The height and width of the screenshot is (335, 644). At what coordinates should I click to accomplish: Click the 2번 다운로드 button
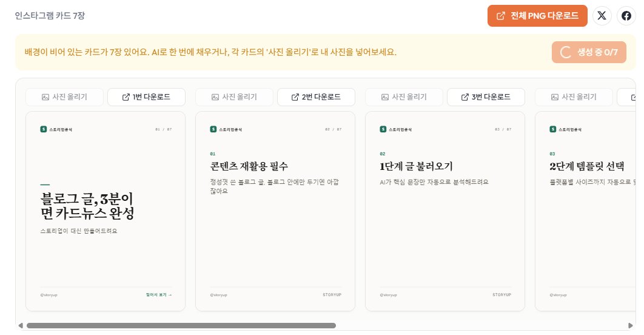(317, 97)
